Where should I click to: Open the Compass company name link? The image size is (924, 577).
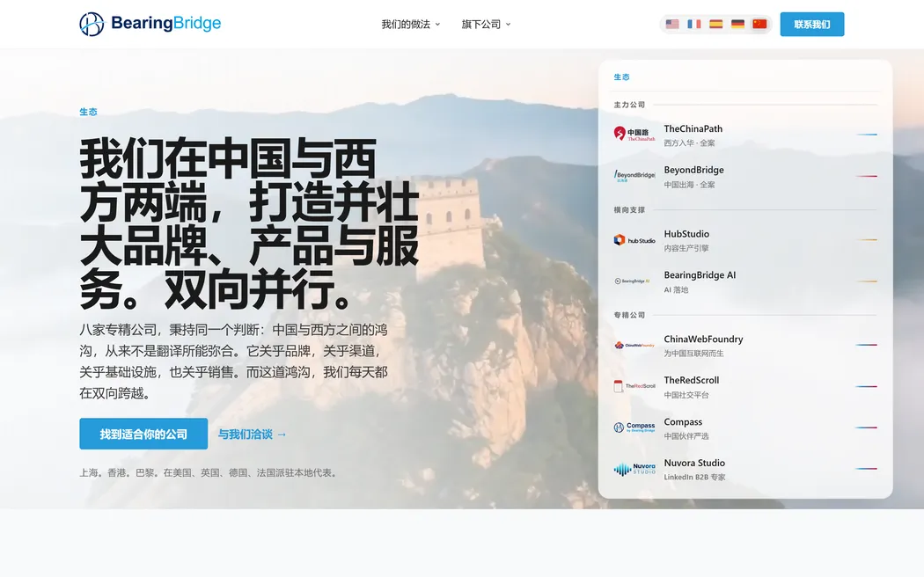point(683,421)
